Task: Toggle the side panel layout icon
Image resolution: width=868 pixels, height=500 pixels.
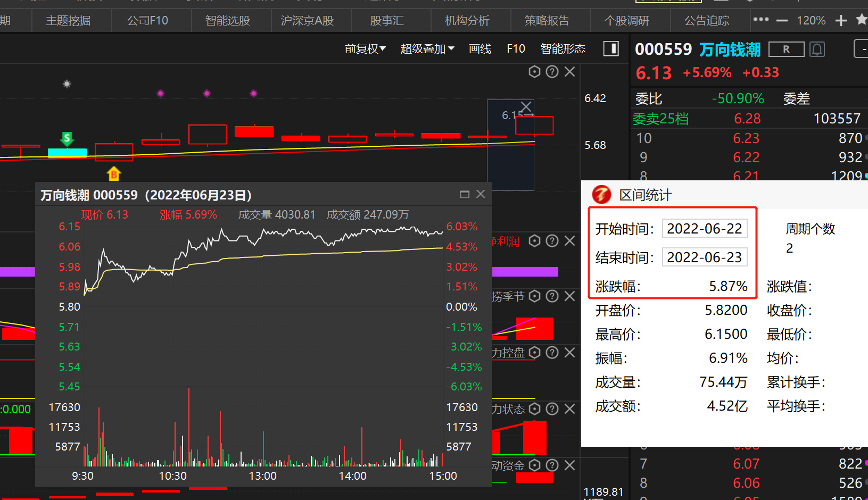Action: [x=611, y=49]
